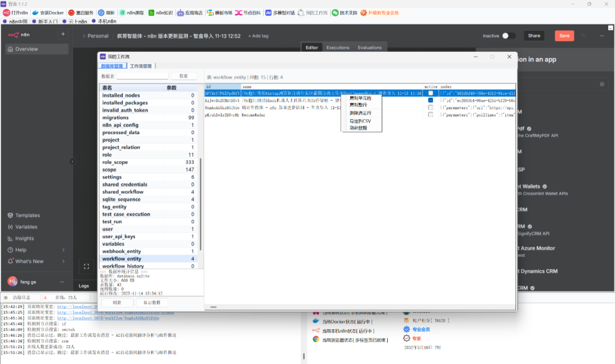Screen dimensions: 615x364
Task: Click inside the 数据表 search input field
Action: (x=142, y=76)
